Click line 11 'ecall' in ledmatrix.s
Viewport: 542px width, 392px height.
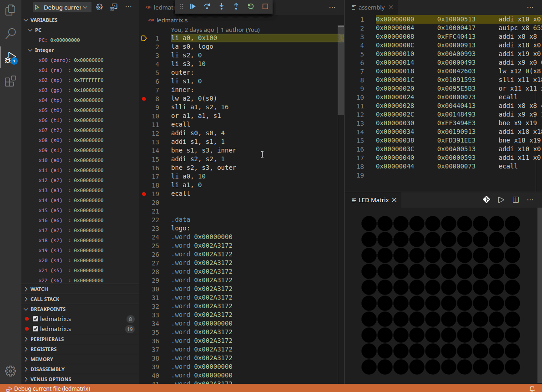tap(180, 124)
